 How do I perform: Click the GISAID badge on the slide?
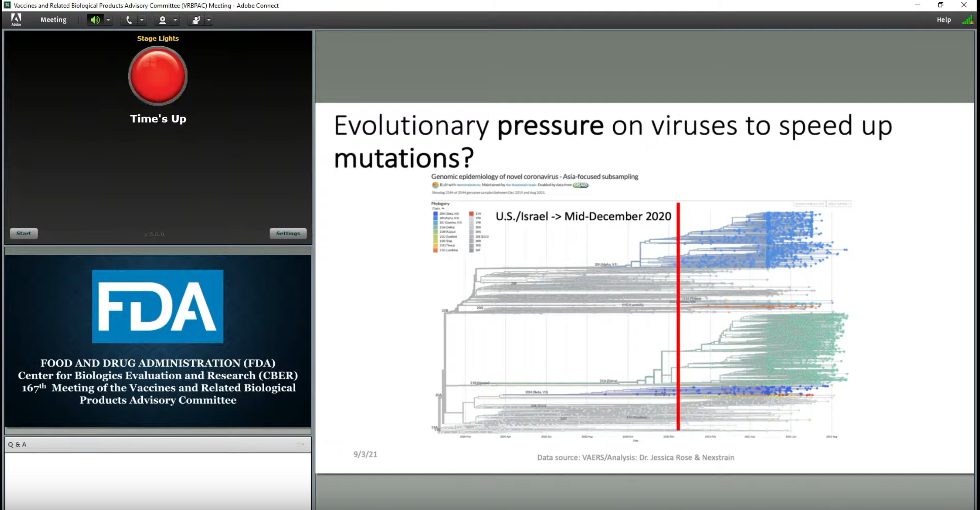tap(580, 185)
